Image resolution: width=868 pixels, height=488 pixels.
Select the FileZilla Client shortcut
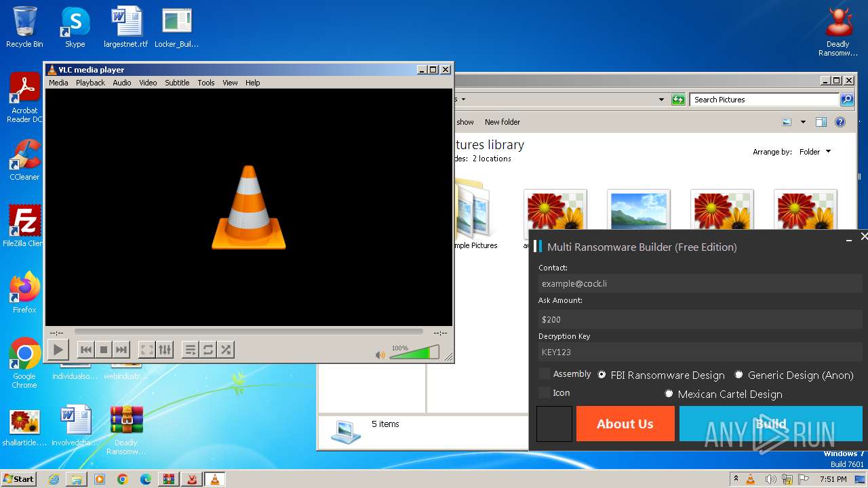(24, 226)
